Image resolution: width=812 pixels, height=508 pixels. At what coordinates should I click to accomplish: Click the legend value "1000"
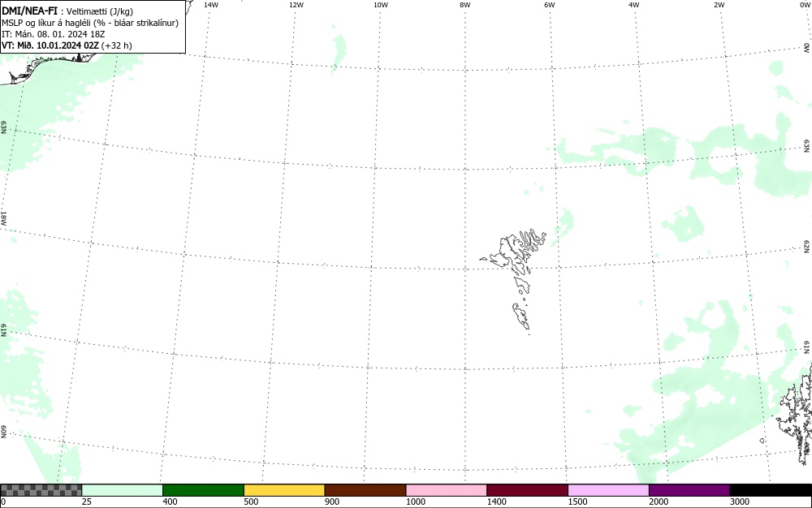415,502
